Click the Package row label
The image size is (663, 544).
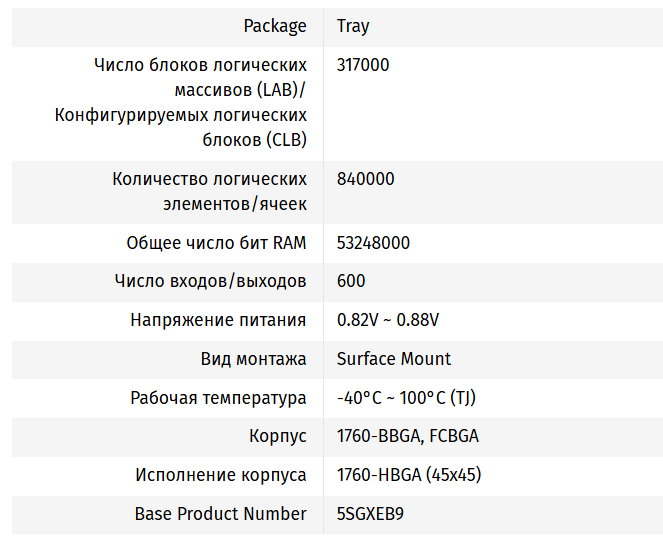tap(275, 26)
